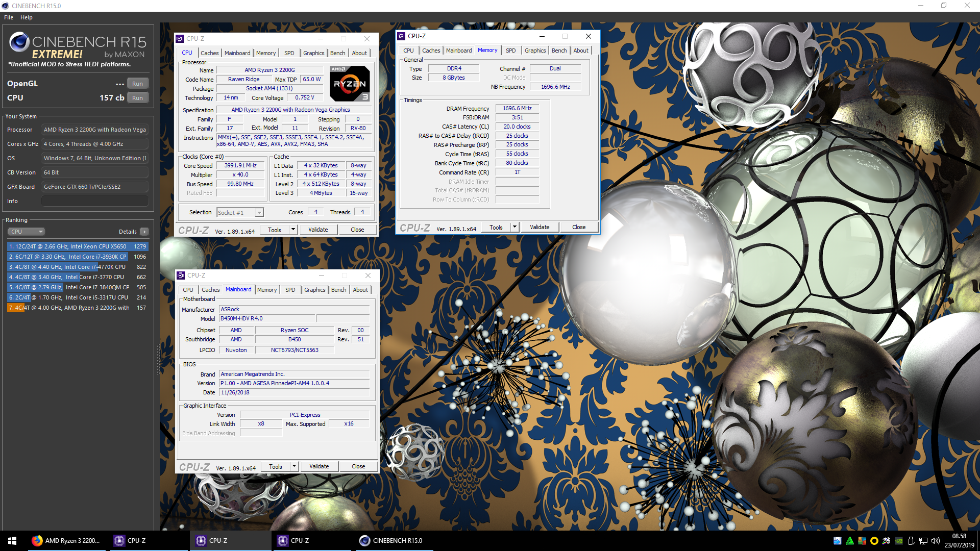Open the network status tray icon
The image size is (980, 551).
pyautogui.click(x=923, y=541)
